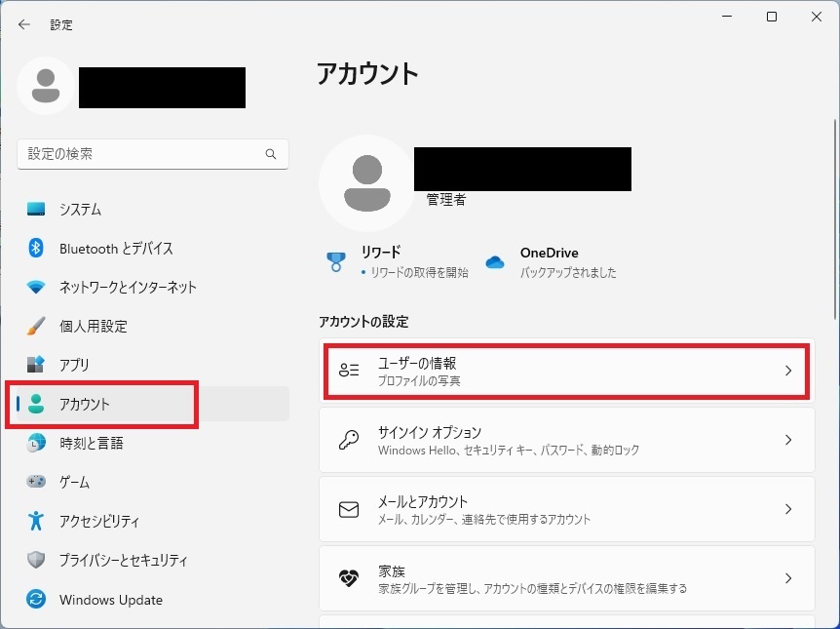Screen dimensions: 840x629
Task: Click the back arrow icon
Action: (x=24, y=24)
